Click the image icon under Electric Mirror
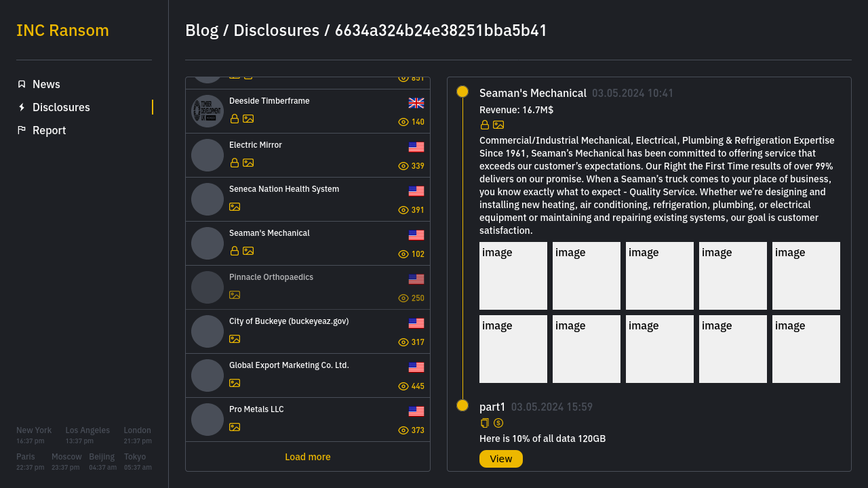868x488 pixels. pyautogui.click(x=248, y=163)
